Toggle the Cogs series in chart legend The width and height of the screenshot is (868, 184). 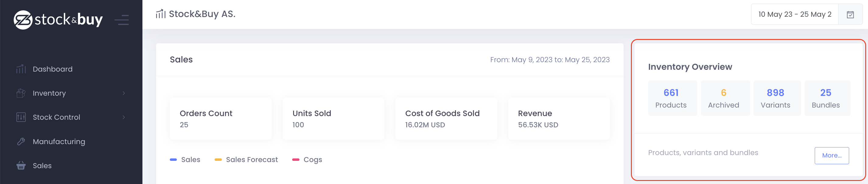307,160
